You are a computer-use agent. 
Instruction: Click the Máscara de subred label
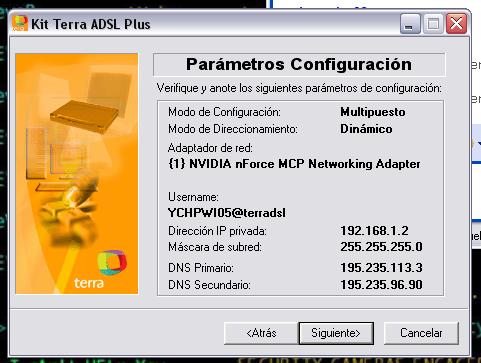tap(215, 247)
